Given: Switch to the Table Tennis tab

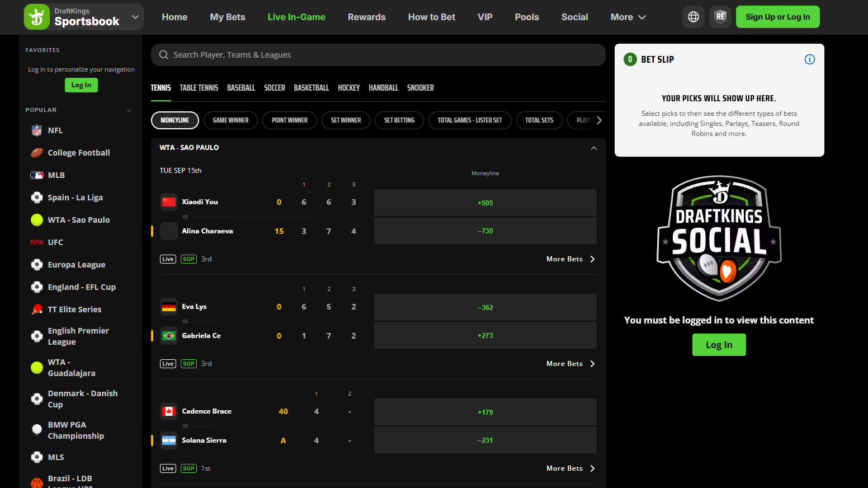Looking at the screenshot, I should 199,88.
